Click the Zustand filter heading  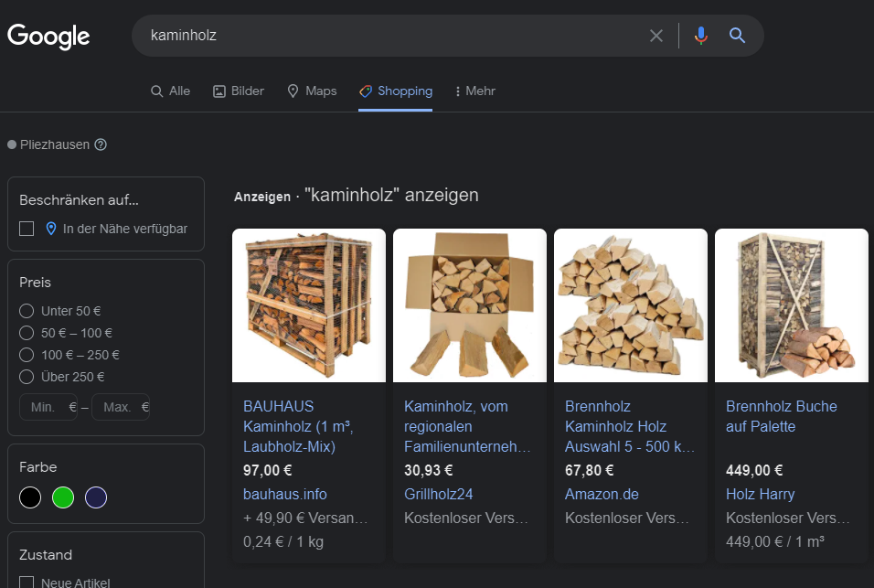click(x=46, y=555)
